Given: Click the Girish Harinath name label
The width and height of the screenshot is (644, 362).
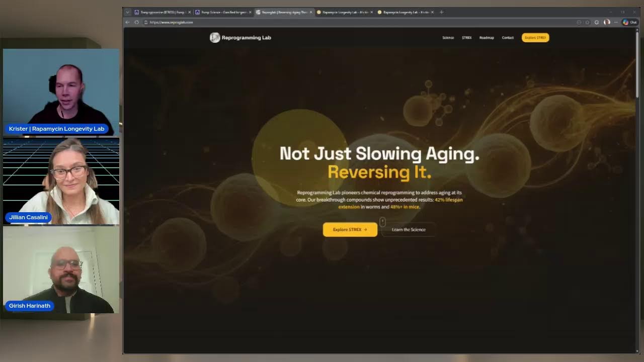Looking at the screenshot, I should (30, 306).
